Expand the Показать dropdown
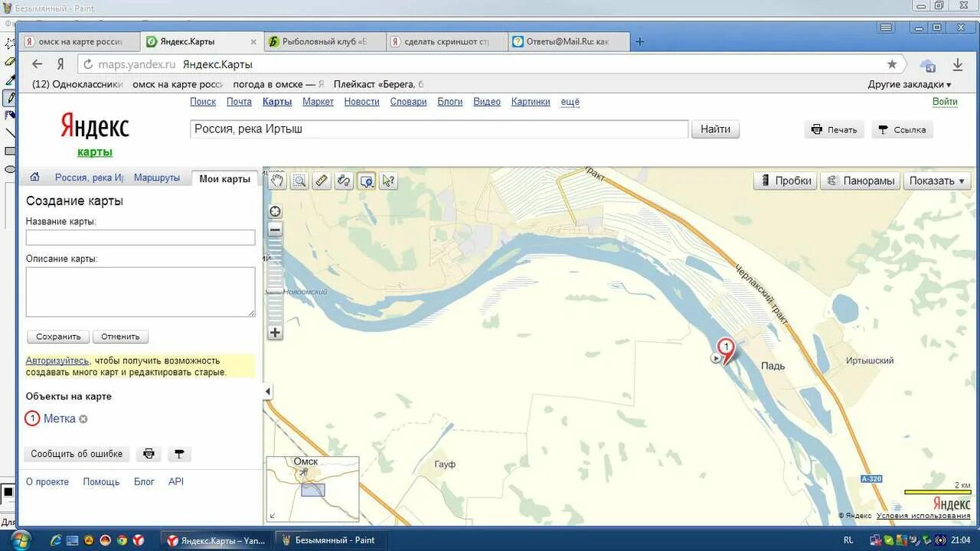 [937, 181]
